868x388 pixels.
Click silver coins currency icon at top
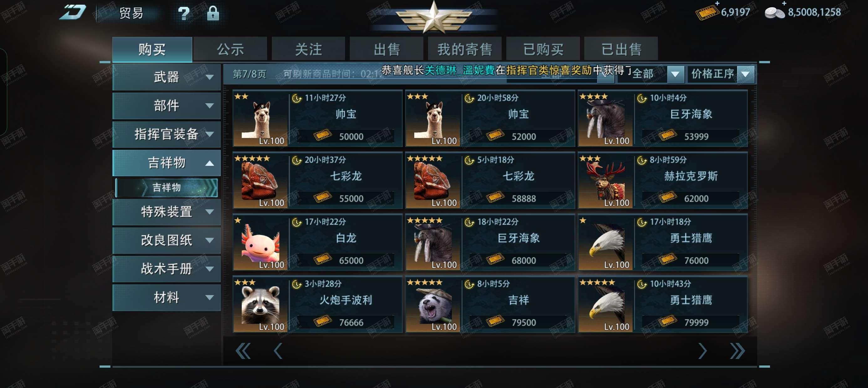tap(775, 13)
